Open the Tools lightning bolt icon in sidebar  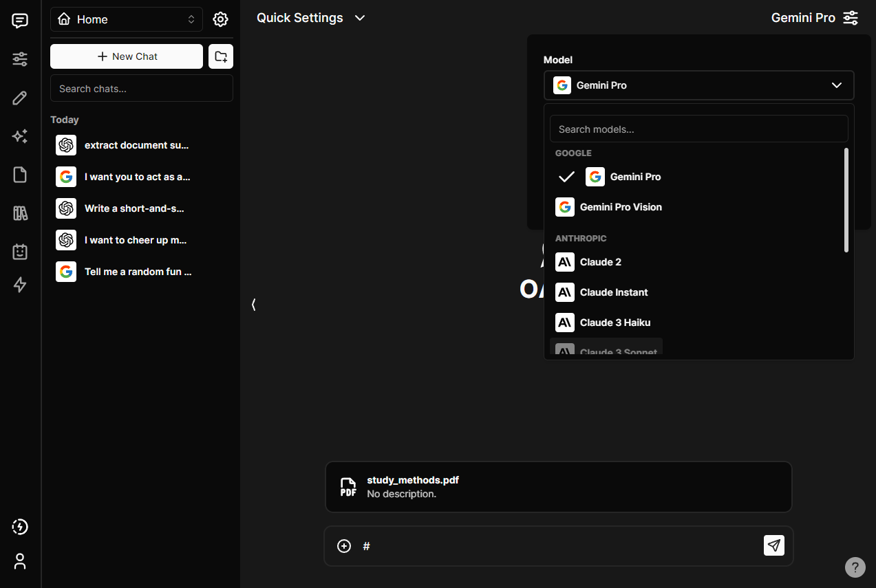[20, 285]
